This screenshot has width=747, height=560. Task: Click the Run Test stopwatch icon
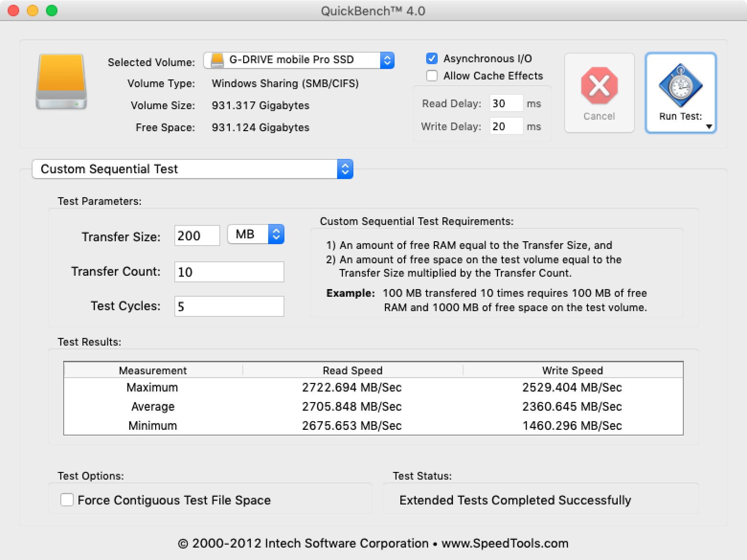click(680, 86)
